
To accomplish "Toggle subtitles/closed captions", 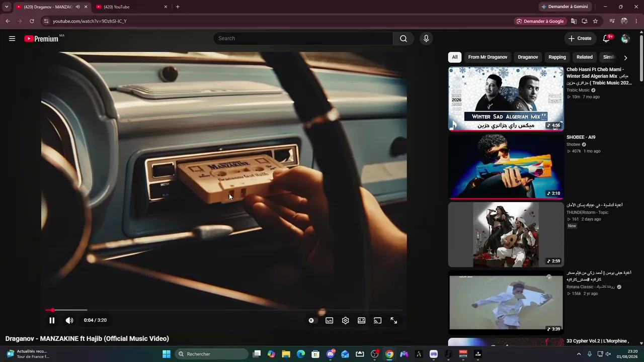I will (330, 320).
